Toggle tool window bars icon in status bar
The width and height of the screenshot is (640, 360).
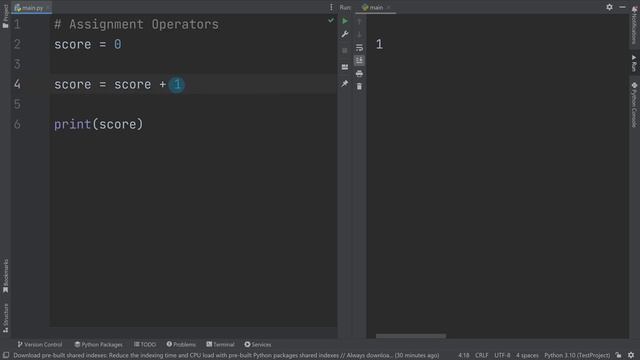6,356
